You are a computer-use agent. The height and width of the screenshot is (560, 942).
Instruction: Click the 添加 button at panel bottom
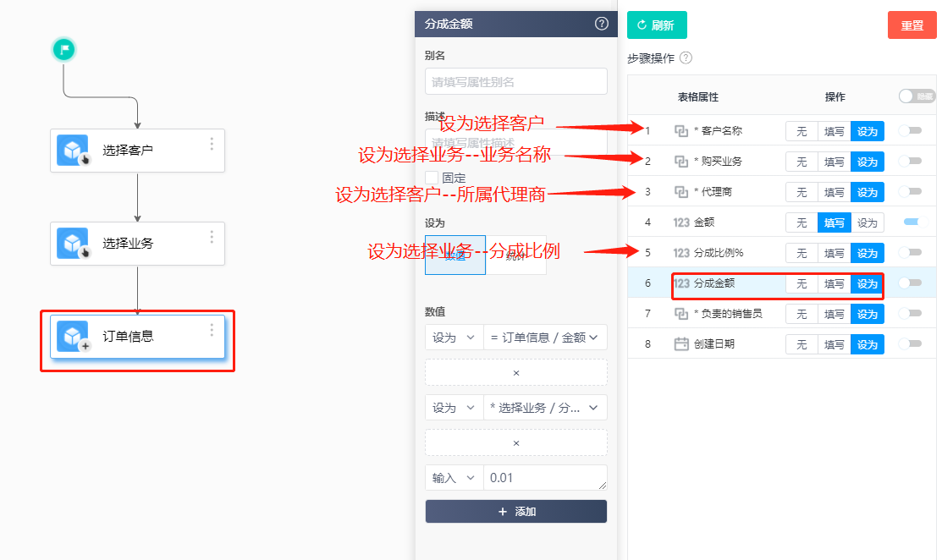515,511
